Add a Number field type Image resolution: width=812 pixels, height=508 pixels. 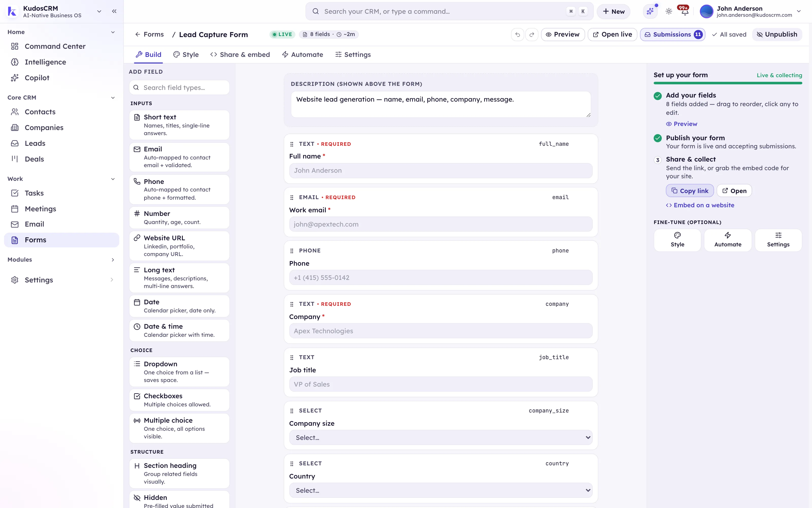tap(179, 218)
